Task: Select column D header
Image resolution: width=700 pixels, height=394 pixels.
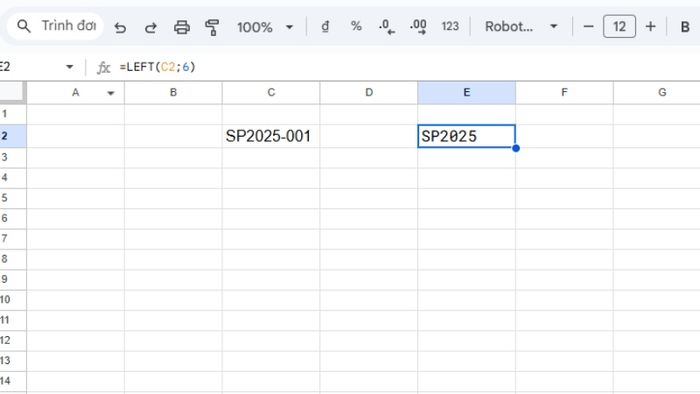Action: point(369,93)
